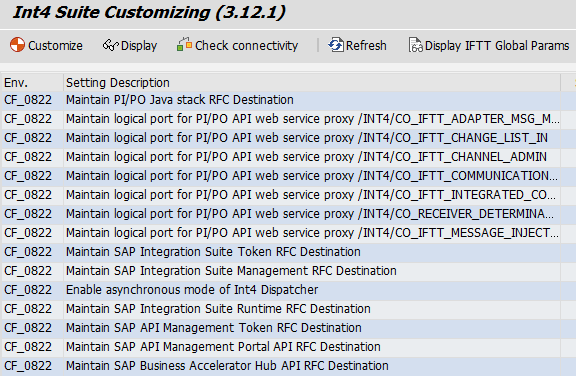576x376 pixels.
Task: Select Maintain SAP API Management Portal API RFC Destination
Action: pos(312,347)
